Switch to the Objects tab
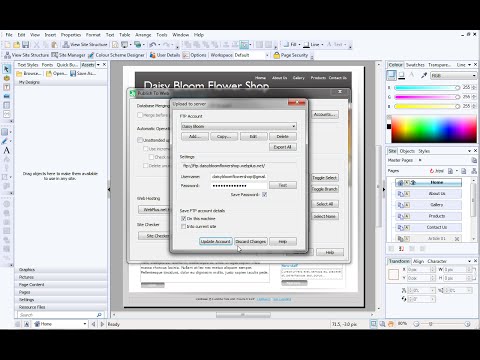The width and height of the screenshot is (480, 360). point(407,151)
